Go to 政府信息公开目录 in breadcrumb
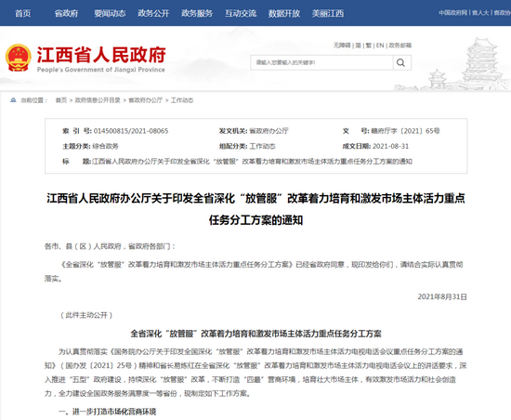511x420 pixels. point(98,100)
